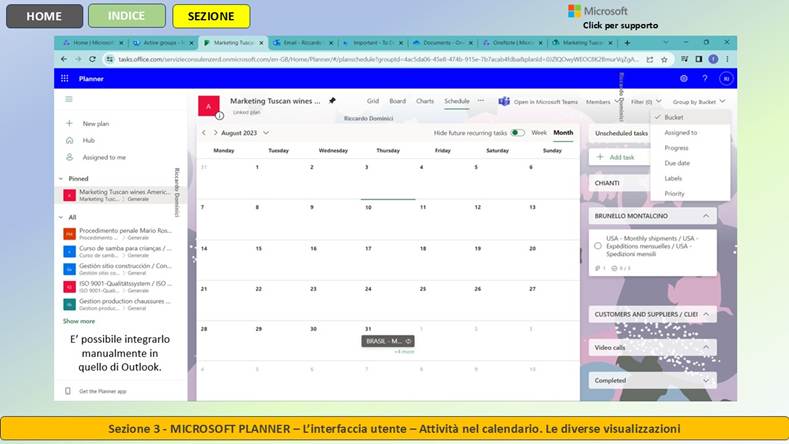Mark USA Monthly shipments task complete
789x444 pixels.
tap(598, 246)
